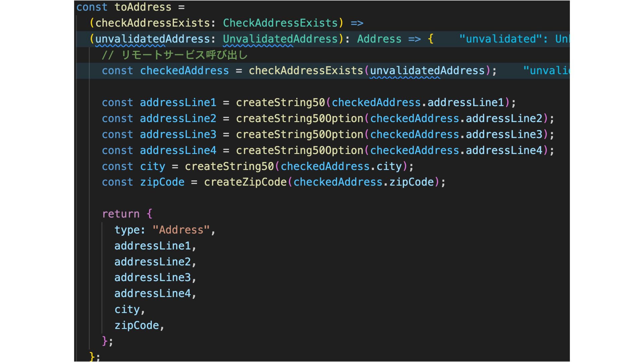This screenshot has height=362, width=644.
Task: Click the CheckAddressExists type annotation
Action: tap(280, 23)
